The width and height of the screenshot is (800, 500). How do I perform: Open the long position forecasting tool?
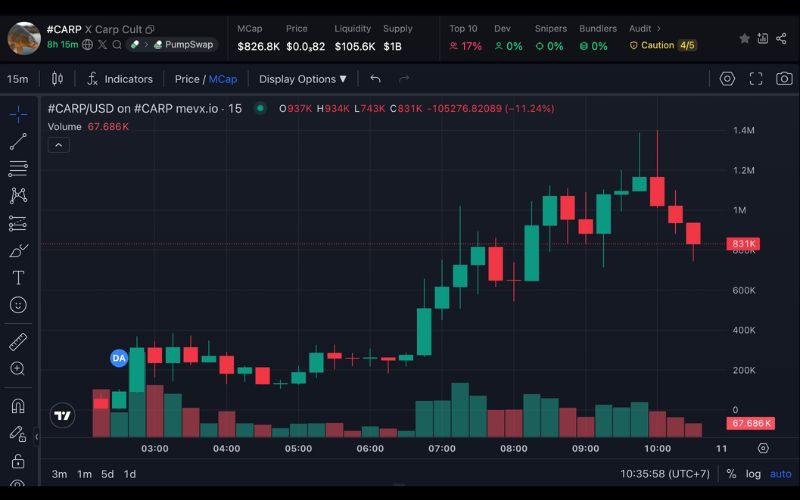[18, 223]
